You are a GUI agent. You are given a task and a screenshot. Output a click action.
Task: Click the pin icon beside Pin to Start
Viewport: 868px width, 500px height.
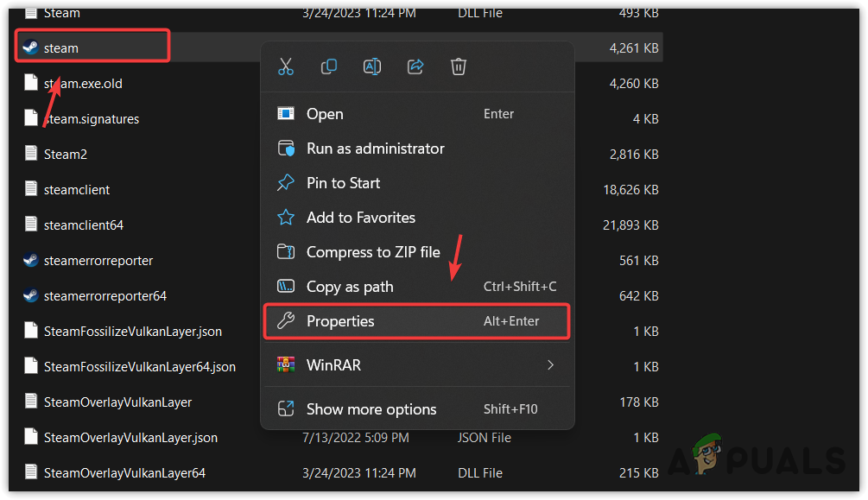(286, 182)
